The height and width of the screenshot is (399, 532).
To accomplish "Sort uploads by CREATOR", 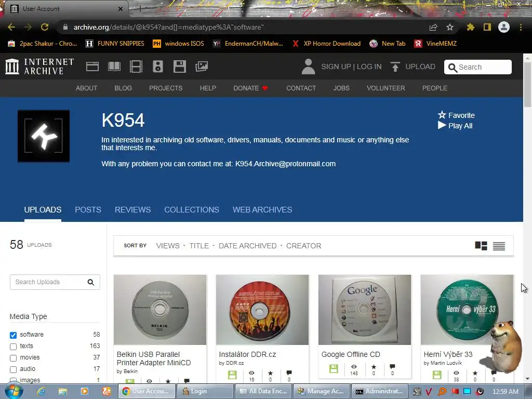I will 303,246.
